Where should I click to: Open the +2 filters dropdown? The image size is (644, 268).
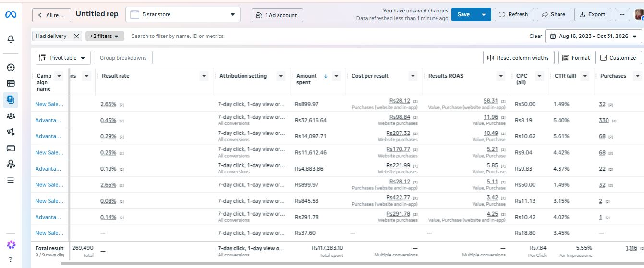[x=105, y=36]
